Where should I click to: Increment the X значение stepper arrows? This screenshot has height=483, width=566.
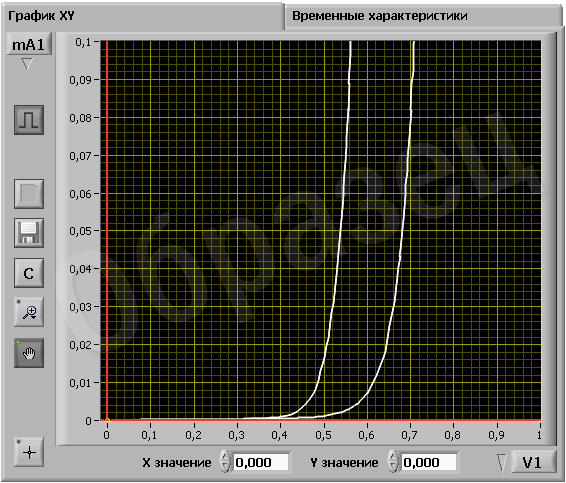(x=225, y=457)
